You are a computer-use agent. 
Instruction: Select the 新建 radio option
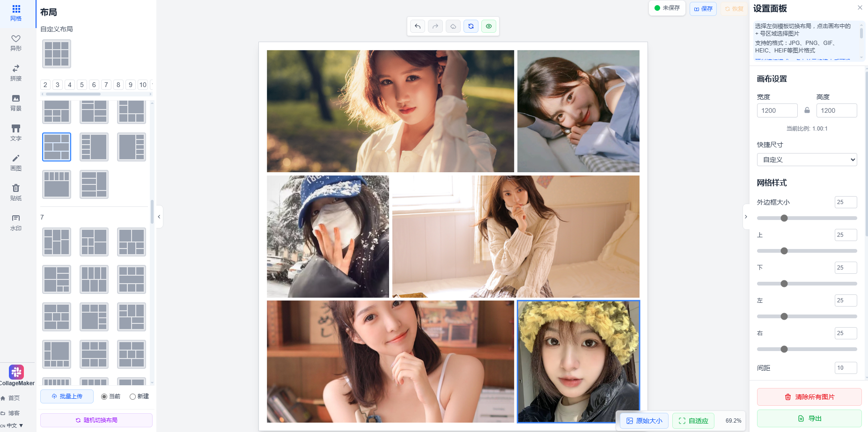[x=133, y=396]
